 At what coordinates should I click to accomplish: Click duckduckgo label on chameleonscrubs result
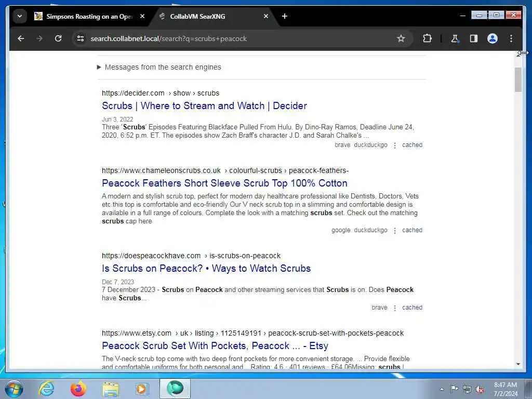coord(370,230)
